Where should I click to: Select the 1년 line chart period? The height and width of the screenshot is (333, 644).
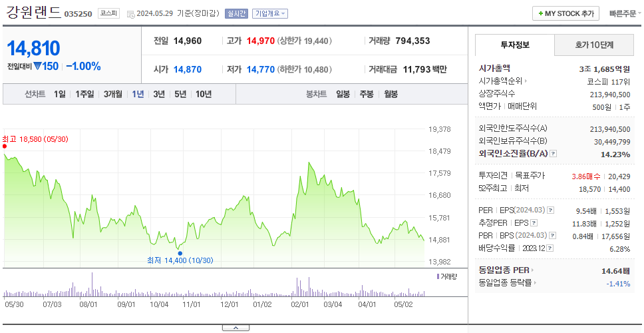pyautogui.click(x=138, y=94)
